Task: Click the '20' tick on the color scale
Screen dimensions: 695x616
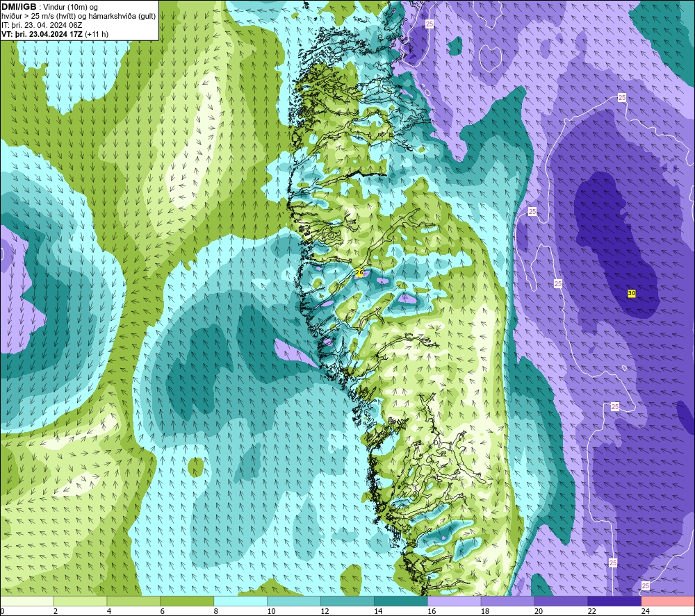Action: [539, 611]
